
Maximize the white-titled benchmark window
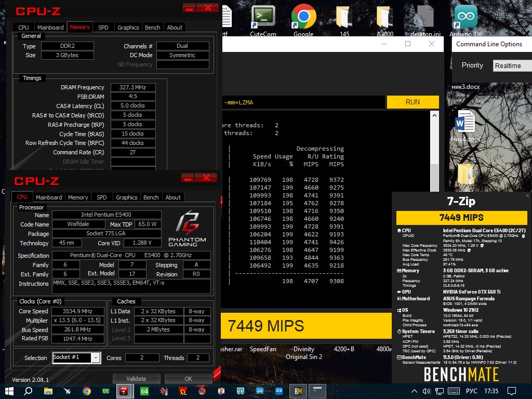(408, 44)
